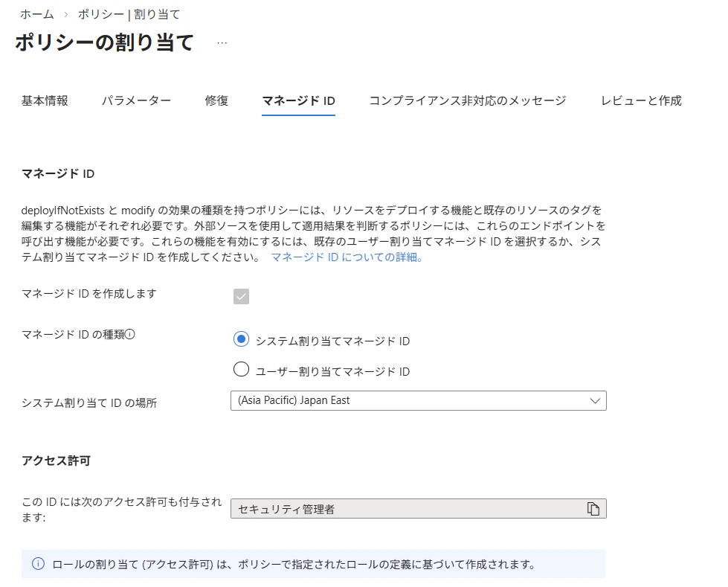Switch to the 基本情報 tab

[x=45, y=100]
